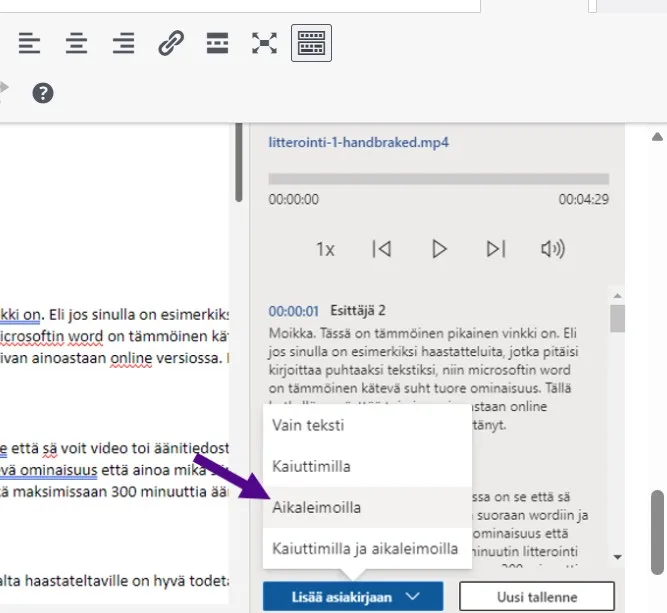Choose Vain teksti from the menu
The width and height of the screenshot is (667, 613).
[368, 425]
